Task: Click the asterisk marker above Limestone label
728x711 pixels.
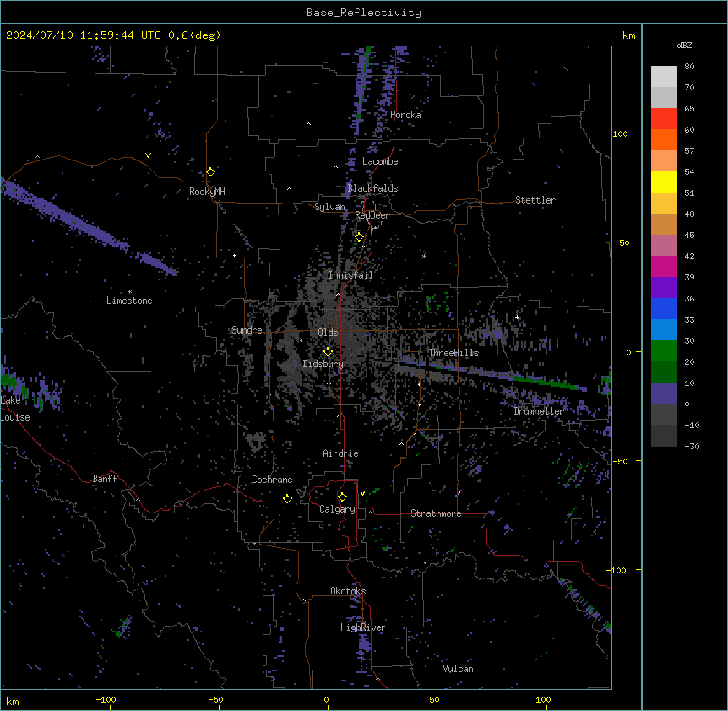Action: (x=129, y=292)
